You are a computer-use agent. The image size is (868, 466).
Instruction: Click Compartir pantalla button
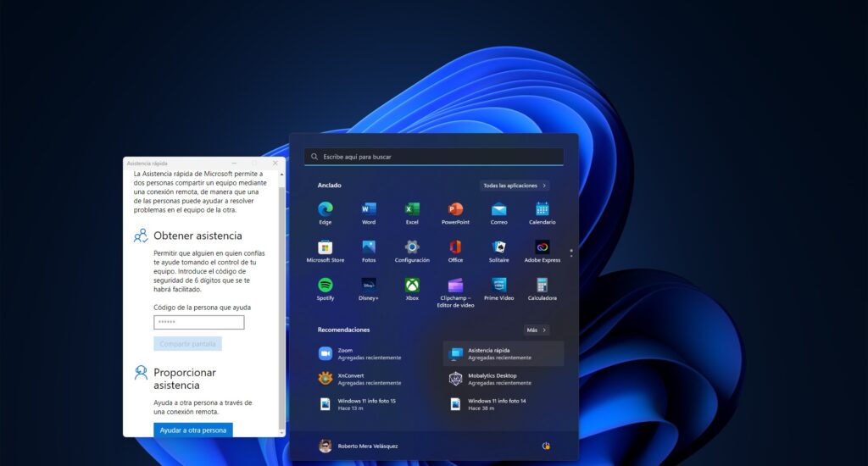point(187,344)
